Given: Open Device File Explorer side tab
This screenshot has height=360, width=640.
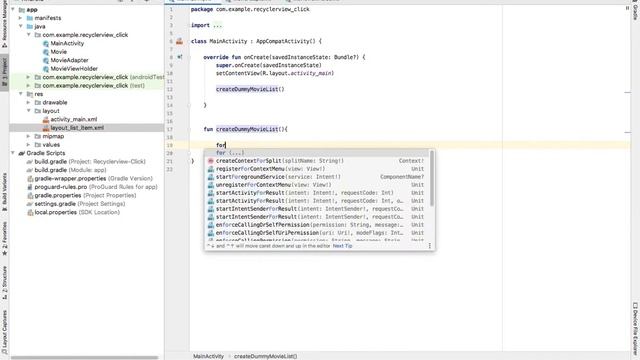Looking at the screenshot, I should (x=635, y=330).
